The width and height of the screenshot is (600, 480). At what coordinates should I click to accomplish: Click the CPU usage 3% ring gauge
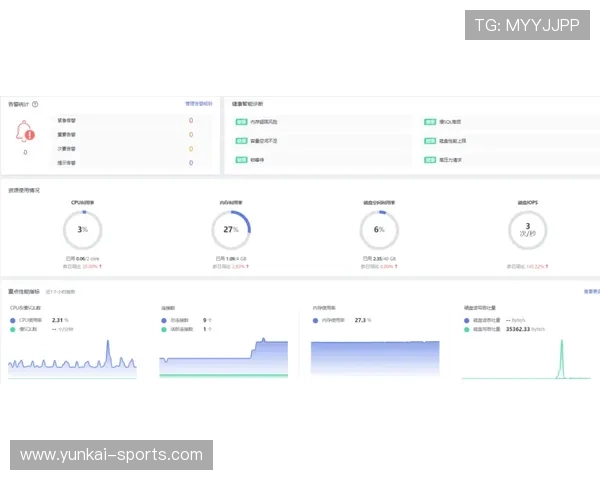click(x=83, y=230)
